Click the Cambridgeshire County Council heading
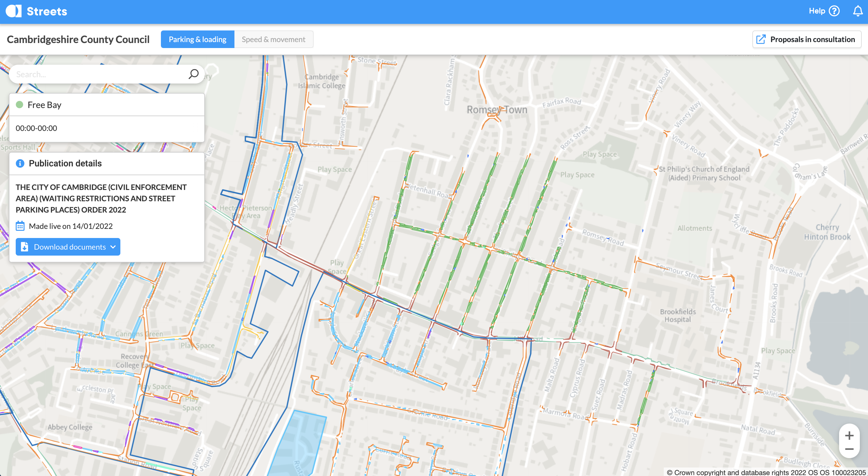This screenshot has height=476, width=868. [x=78, y=39]
